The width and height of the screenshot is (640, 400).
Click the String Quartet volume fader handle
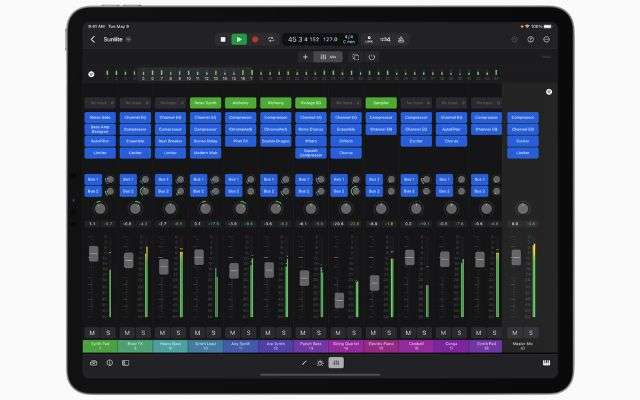(340, 299)
